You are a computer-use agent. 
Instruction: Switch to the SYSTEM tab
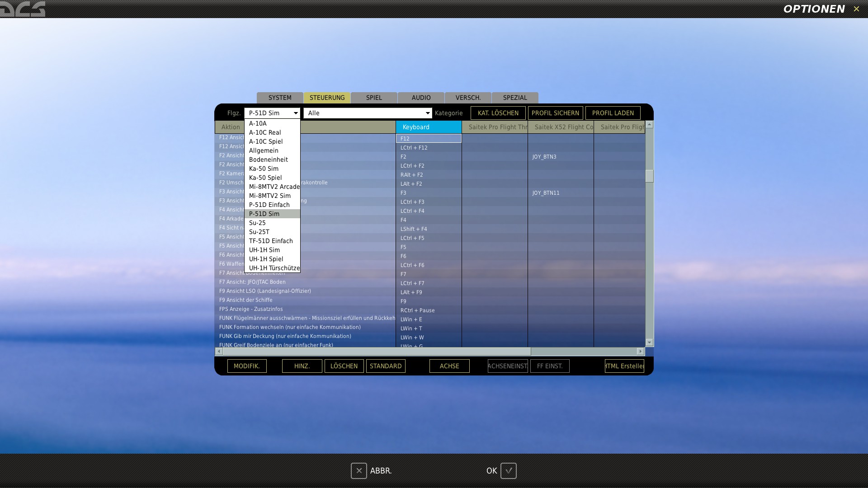coord(280,98)
